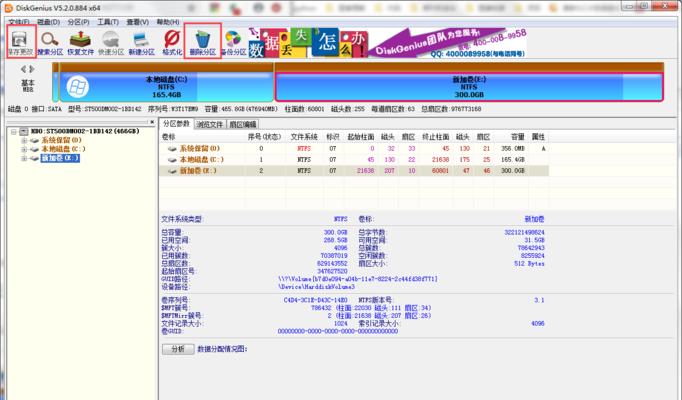Choose the 新建分区 (New Partition) icon
The image size is (682, 400).
pyautogui.click(x=141, y=43)
